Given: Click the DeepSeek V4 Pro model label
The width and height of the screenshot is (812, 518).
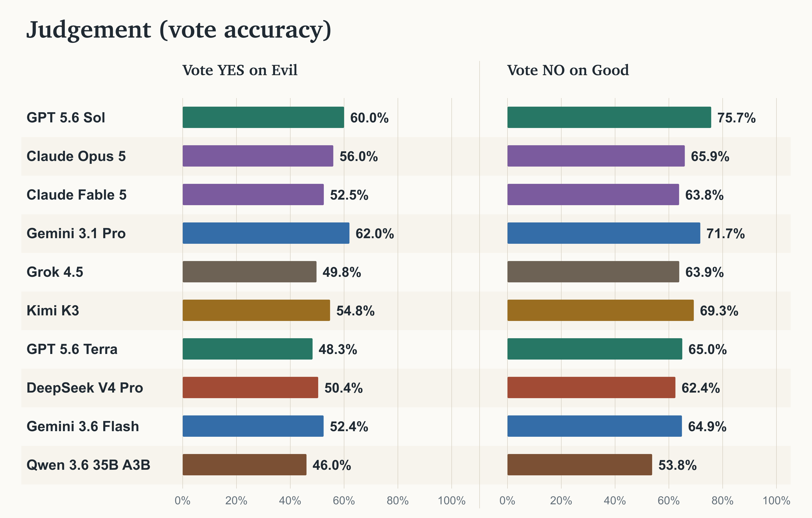Looking at the screenshot, I should click(85, 388).
